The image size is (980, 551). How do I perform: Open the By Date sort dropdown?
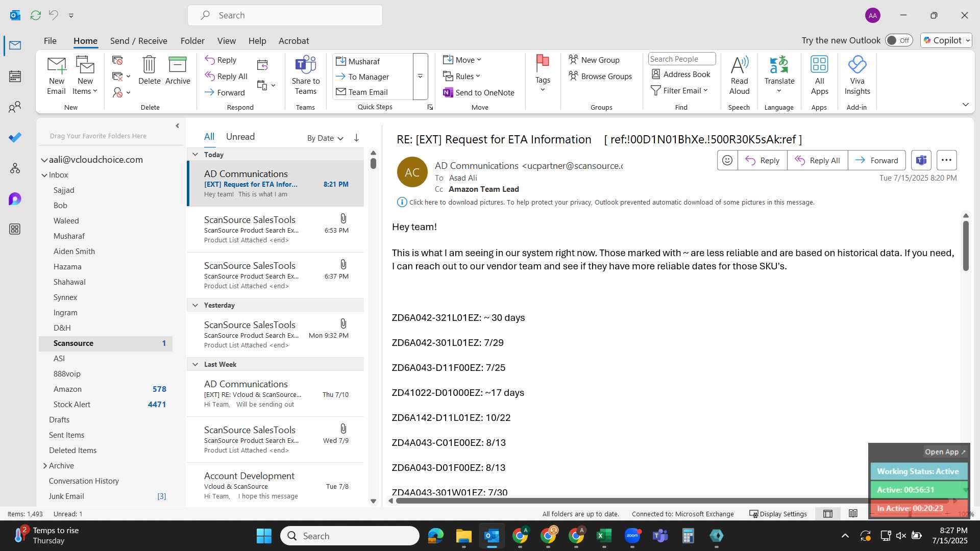click(x=325, y=138)
